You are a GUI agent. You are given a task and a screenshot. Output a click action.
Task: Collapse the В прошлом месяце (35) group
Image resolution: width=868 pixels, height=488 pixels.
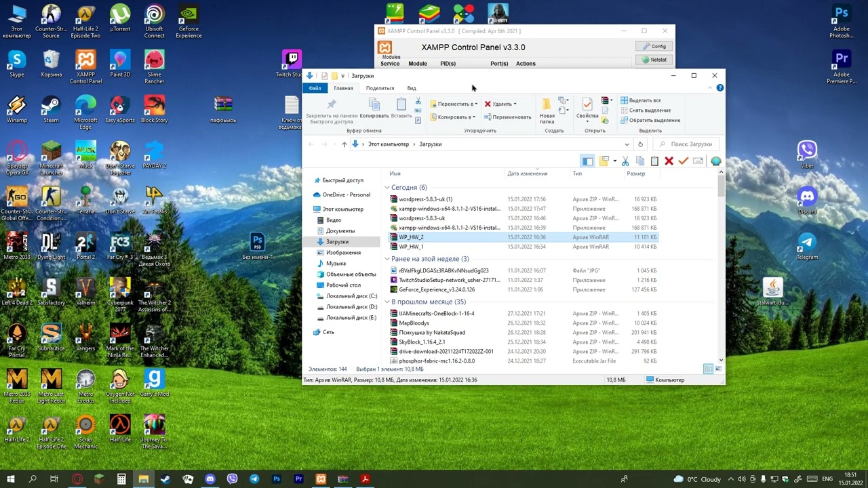click(387, 302)
